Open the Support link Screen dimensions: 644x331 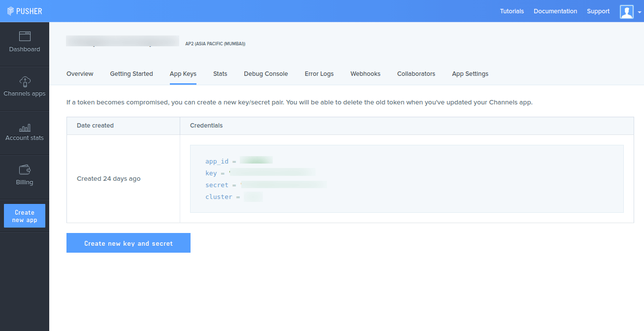[x=598, y=11]
